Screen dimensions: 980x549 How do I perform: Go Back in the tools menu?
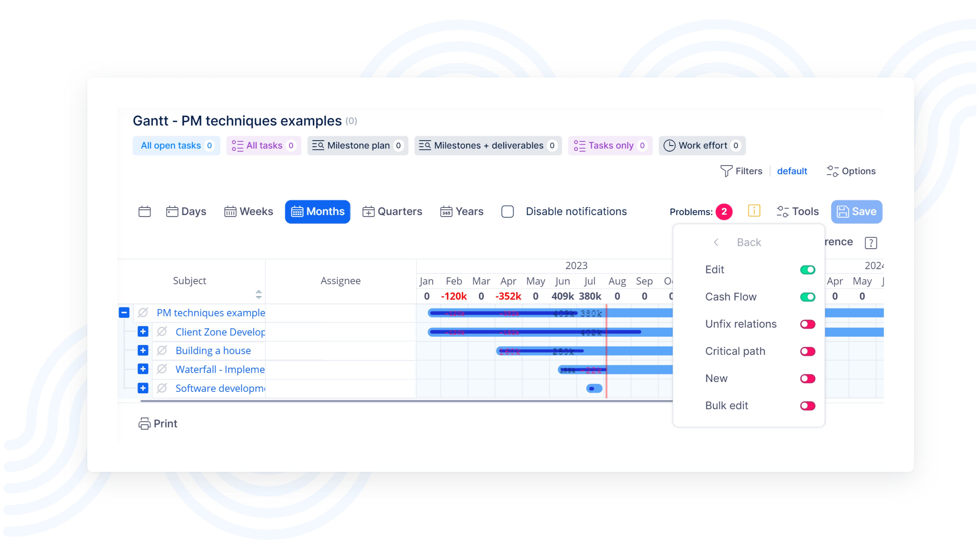pyautogui.click(x=738, y=242)
